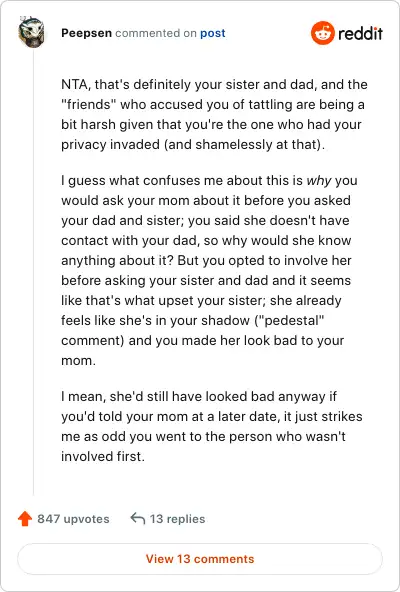Click the quoted word "friends"

pos(89,105)
